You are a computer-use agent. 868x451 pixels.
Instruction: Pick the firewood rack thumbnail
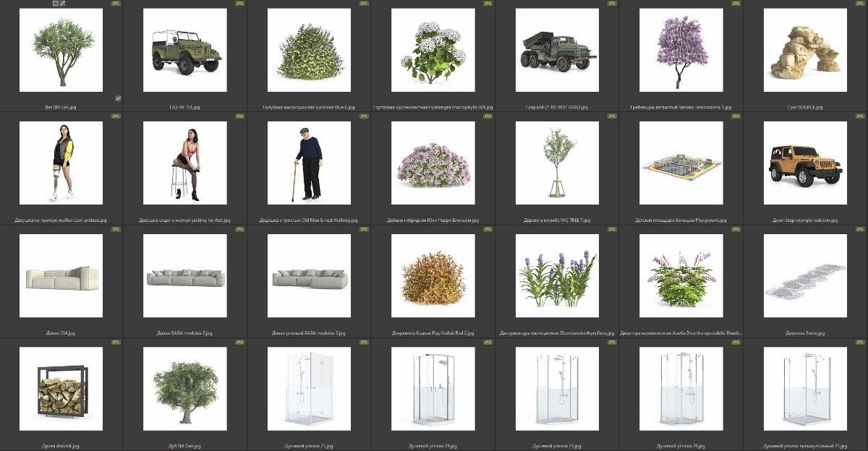pos(61,389)
